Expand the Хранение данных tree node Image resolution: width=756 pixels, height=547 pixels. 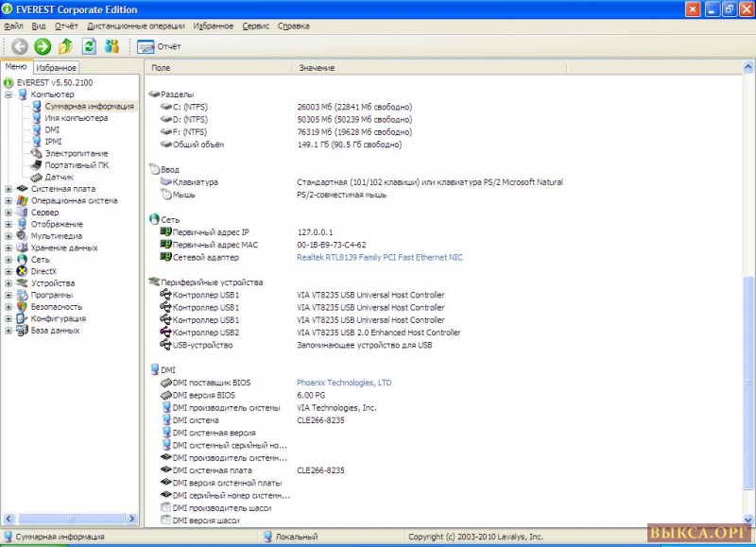pyautogui.click(x=9, y=248)
